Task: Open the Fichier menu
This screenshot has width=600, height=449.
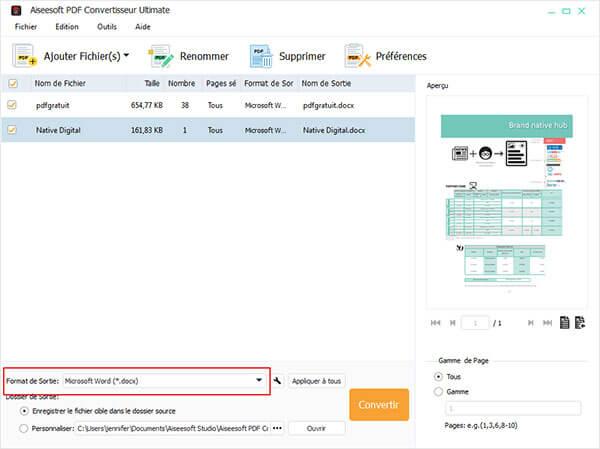Action: point(27,27)
